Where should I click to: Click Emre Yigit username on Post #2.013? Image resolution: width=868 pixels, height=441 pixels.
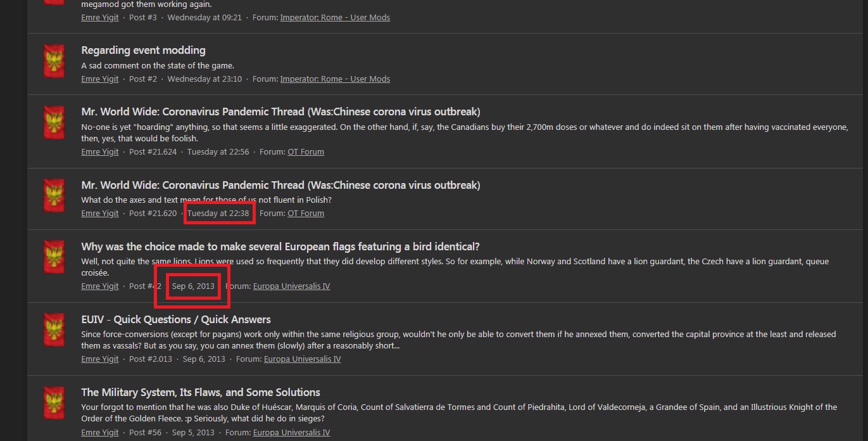[x=100, y=359]
